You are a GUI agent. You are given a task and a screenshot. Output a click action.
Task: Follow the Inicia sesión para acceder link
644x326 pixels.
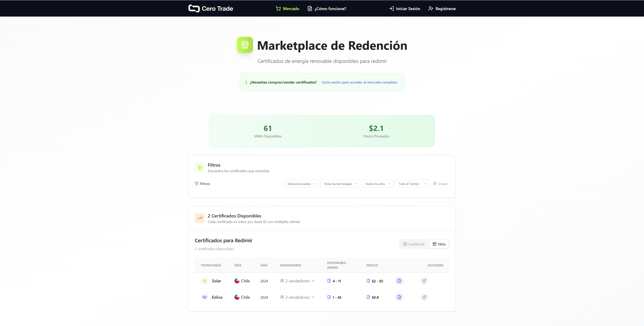pos(359,82)
